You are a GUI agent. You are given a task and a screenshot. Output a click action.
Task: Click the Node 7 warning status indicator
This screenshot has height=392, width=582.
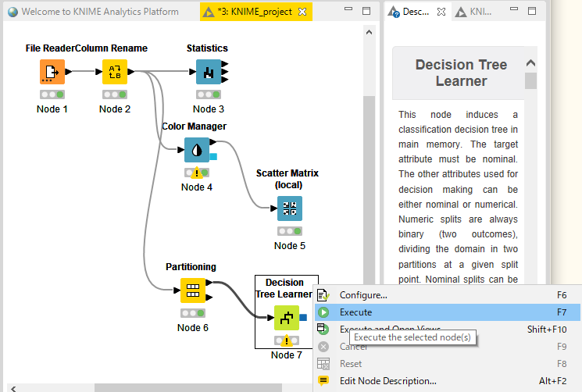pos(287,340)
